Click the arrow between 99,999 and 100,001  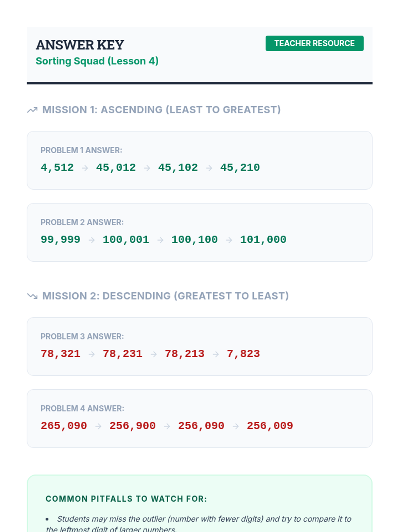click(x=92, y=240)
